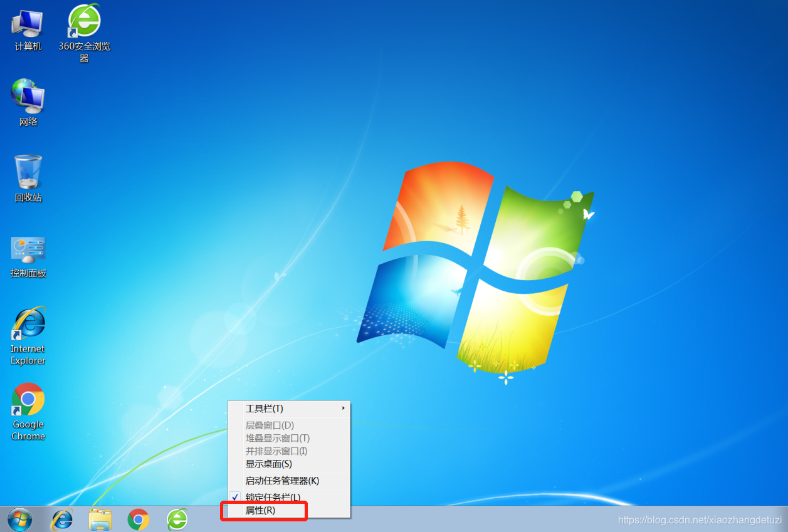Screen dimensions: 788x532
Task: Select the 360安全浏览器 desktop shortcut
Action: coord(84,34)
